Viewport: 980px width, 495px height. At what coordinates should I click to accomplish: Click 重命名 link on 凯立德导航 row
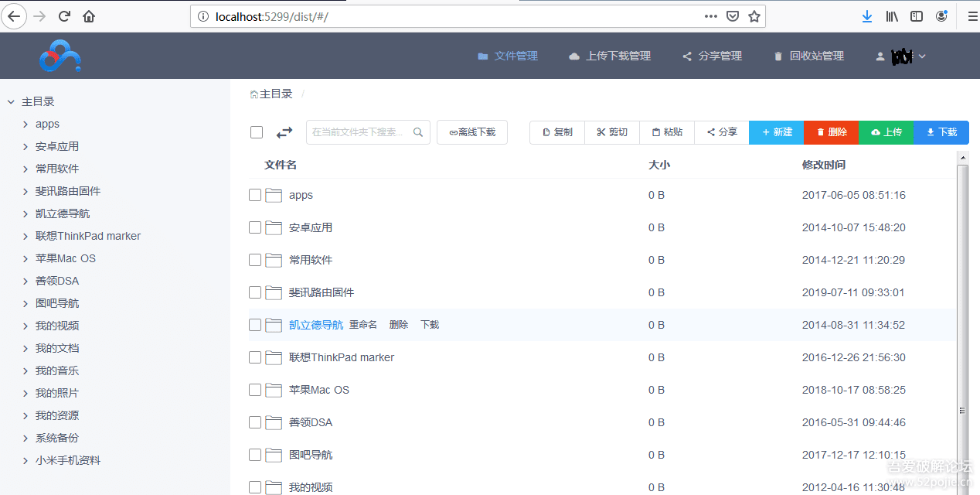[x=363, y=325]
